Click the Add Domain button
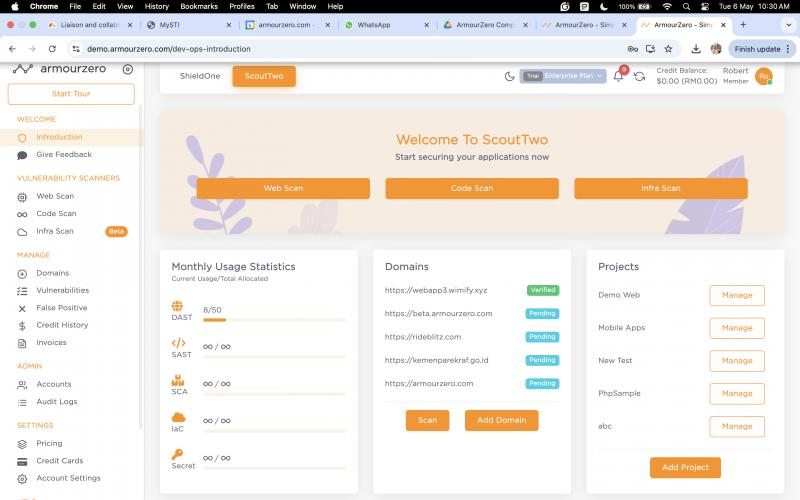 coord(502,420)
